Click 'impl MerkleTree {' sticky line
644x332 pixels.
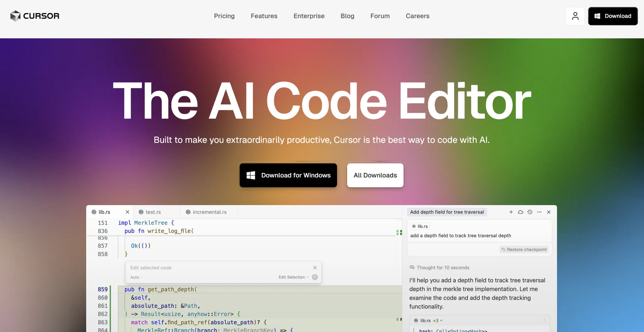pos(146,223)
